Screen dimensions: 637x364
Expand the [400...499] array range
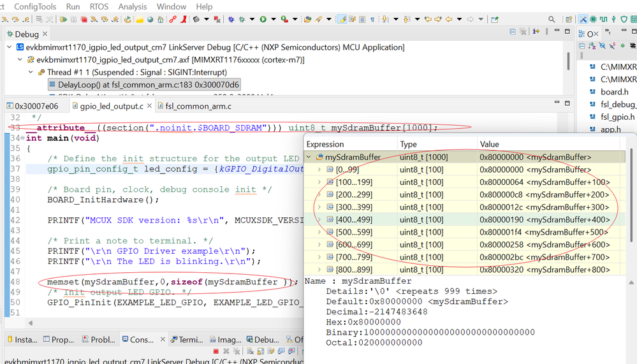click(319, 219)
